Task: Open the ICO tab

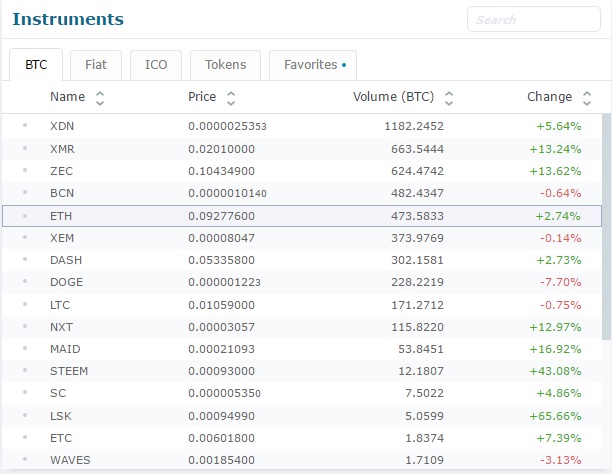Action: click(156, 65)
